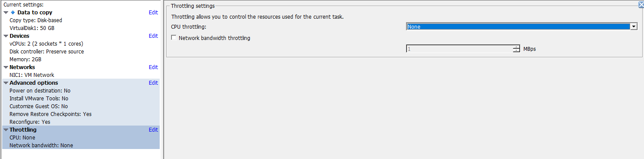Collapse the Devices section triangle
644x159 pixels.
(6, 36)
